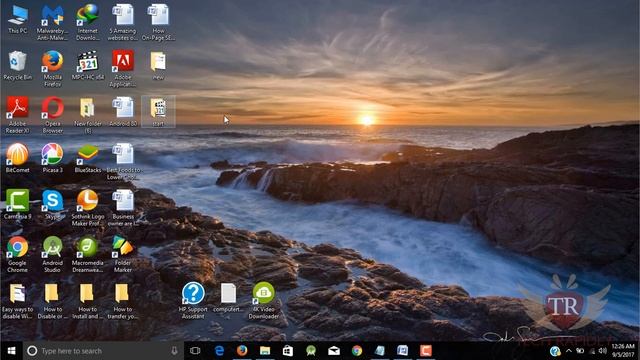Activate the Cortana microphone in search box
This screenshot has height=360, width=640.
(x=174, y=351)
